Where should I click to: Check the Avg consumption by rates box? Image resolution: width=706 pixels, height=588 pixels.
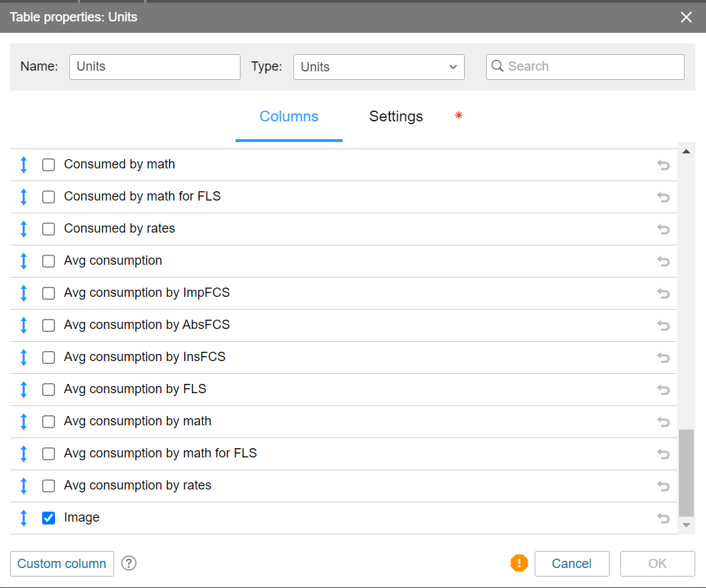pyautogui.click(x=49, y=486)
